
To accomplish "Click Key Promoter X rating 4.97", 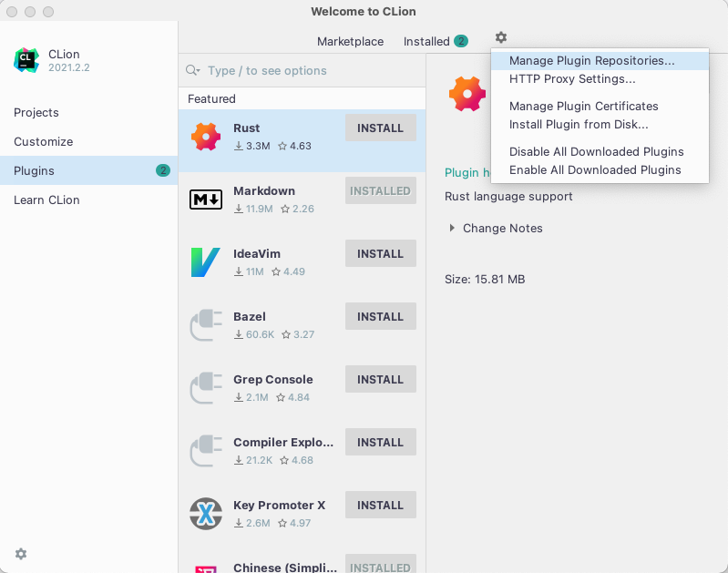I will pos(294,523).
